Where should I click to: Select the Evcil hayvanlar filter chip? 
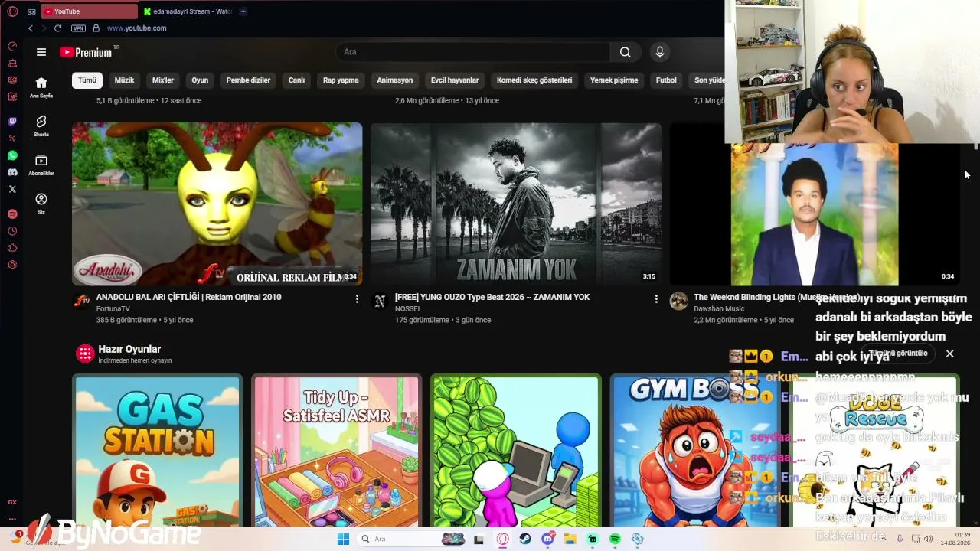point(455,80)
